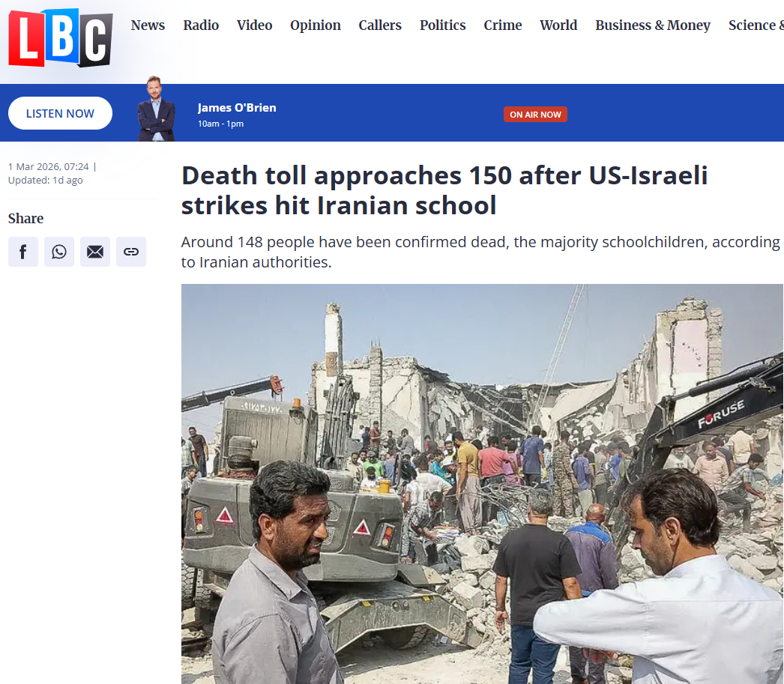The width and height of the screenshot is (784, 684).
Task: Click the LBC logo
Action: [61, 37]
